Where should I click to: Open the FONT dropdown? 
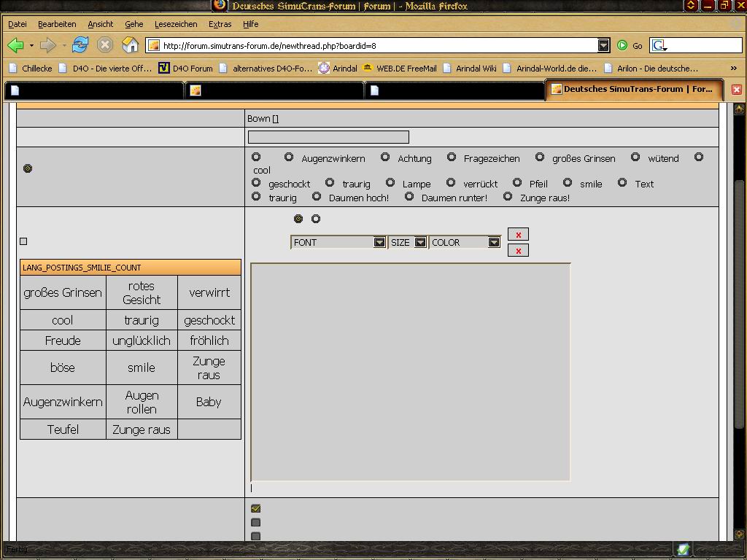338,242
